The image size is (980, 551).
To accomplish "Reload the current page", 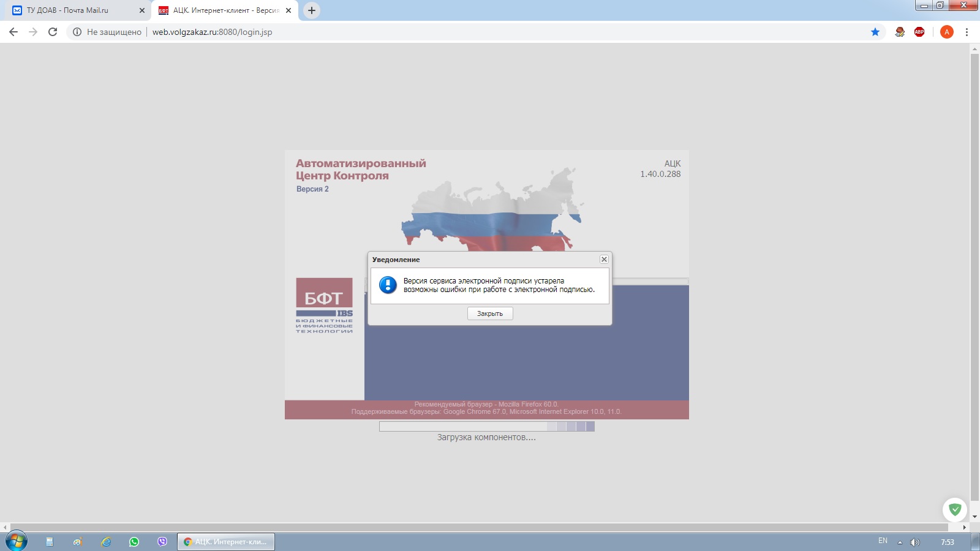I will pyautogui.click(x=53, y=32).
